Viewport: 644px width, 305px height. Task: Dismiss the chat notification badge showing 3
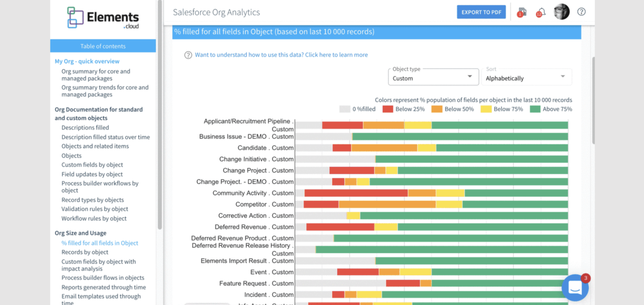tap(586, 278)
